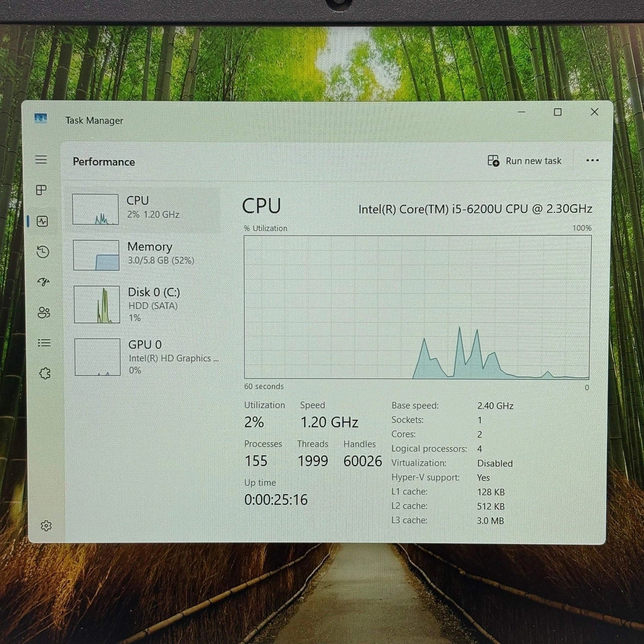Open the Services page puzzle icon

coord(45,374)
